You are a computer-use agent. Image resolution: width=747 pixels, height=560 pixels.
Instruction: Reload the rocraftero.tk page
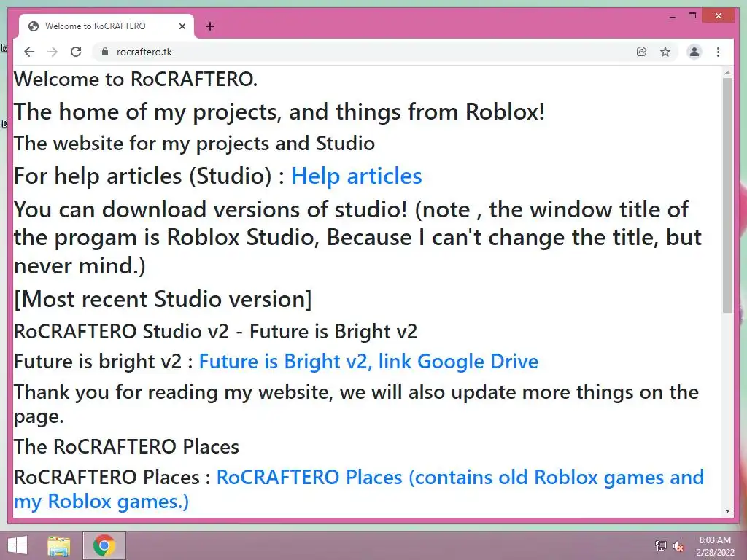pyautogui.click(x=76, y=52)
